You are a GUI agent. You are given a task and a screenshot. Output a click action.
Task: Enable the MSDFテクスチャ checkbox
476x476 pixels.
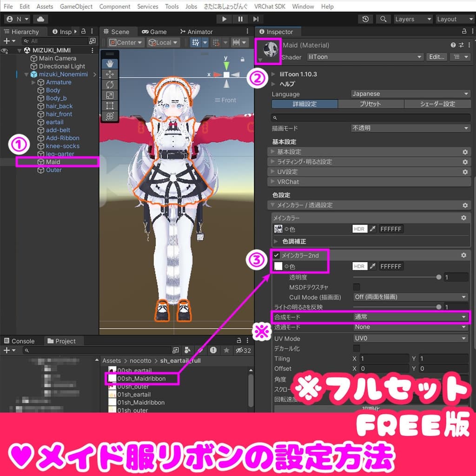coord(357,287)
